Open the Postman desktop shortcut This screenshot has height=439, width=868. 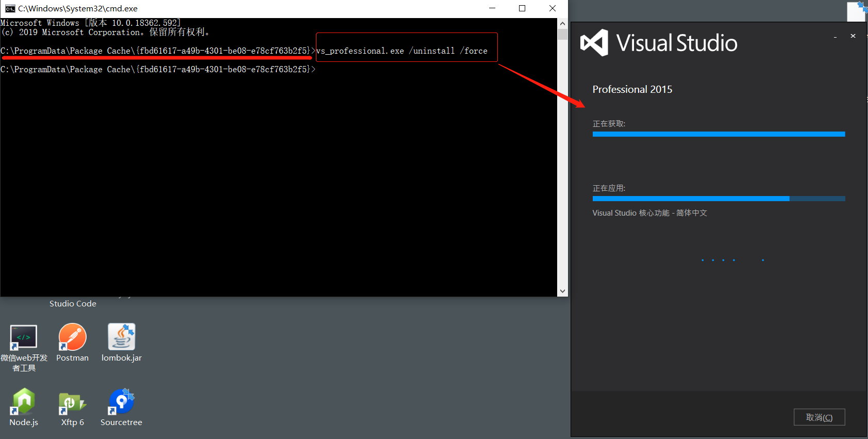[x=72, y=343]
